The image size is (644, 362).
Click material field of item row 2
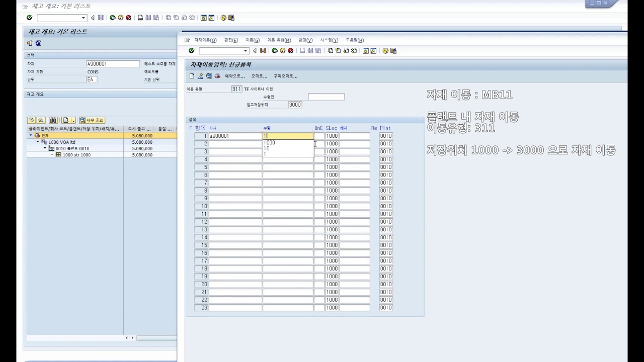tap(235, 144)
